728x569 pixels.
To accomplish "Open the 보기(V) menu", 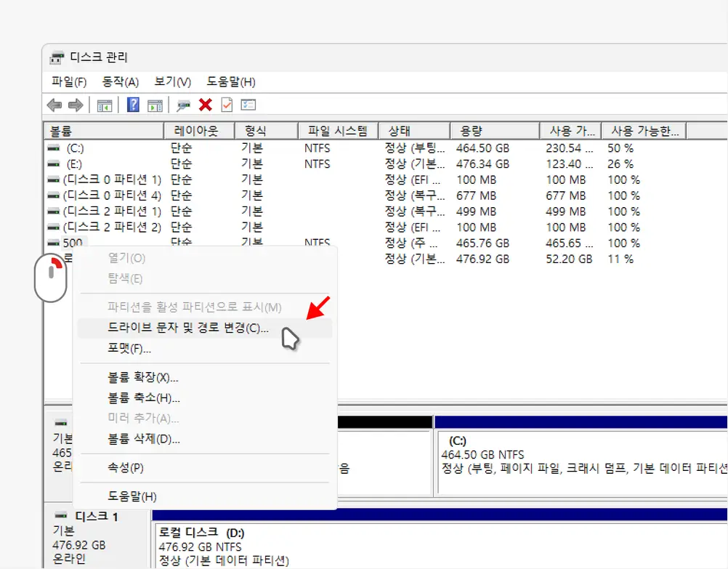I will coord(171,81).
